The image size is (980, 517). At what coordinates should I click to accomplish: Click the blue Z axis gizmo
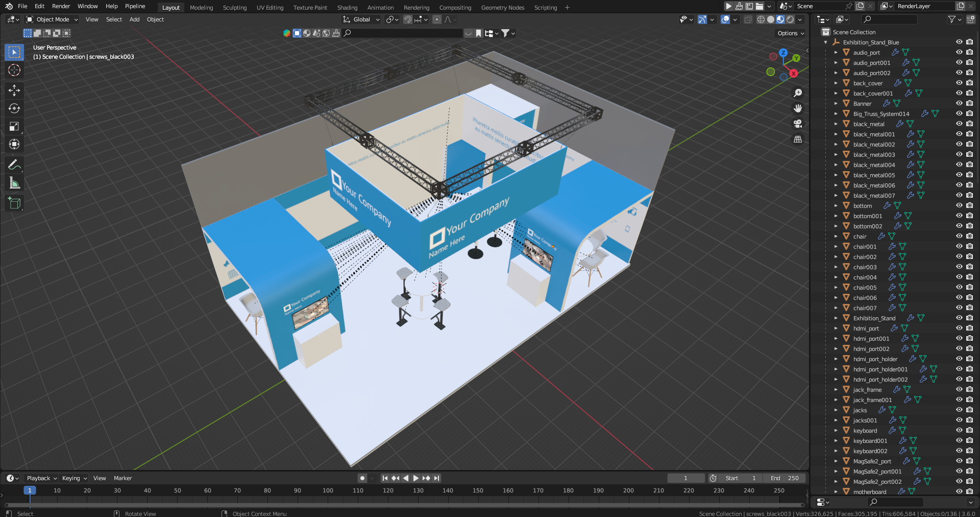click(783, 53)
